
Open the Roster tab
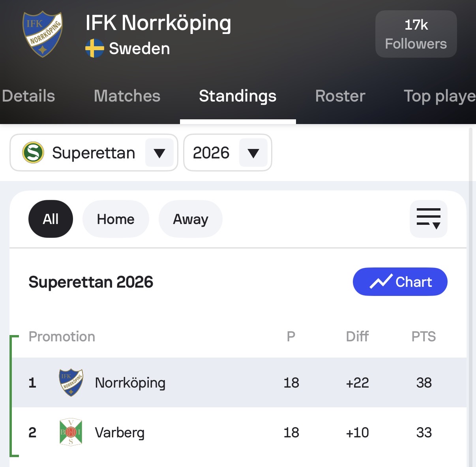click(340, 96)
